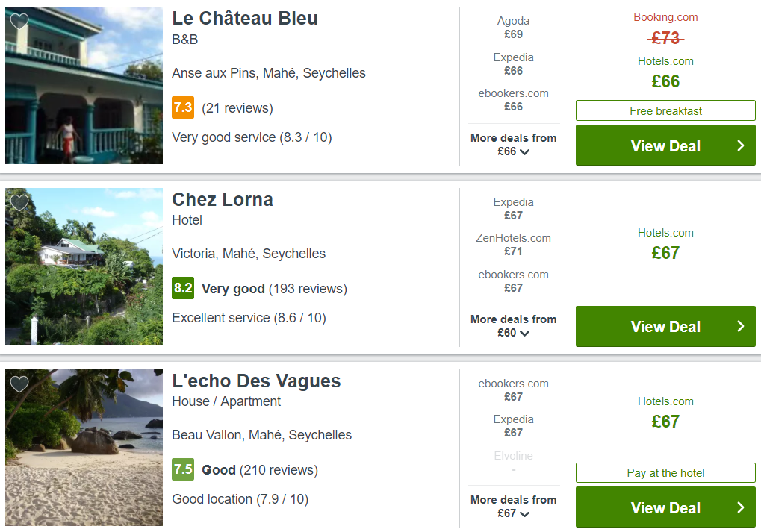This screenshot has width=761, height=532.
Task: Favorite Le Château Bleu with heart icon
Action: click(x=19, y=21)
